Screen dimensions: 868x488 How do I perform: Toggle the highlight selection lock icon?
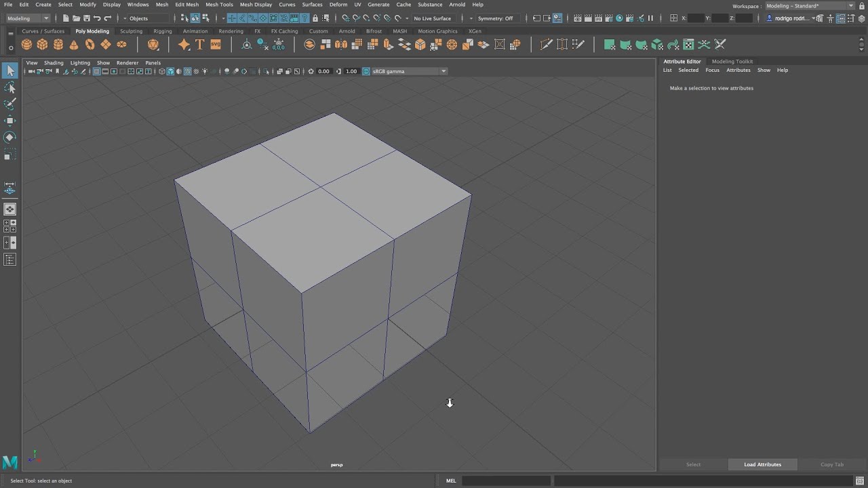(315, 18)
